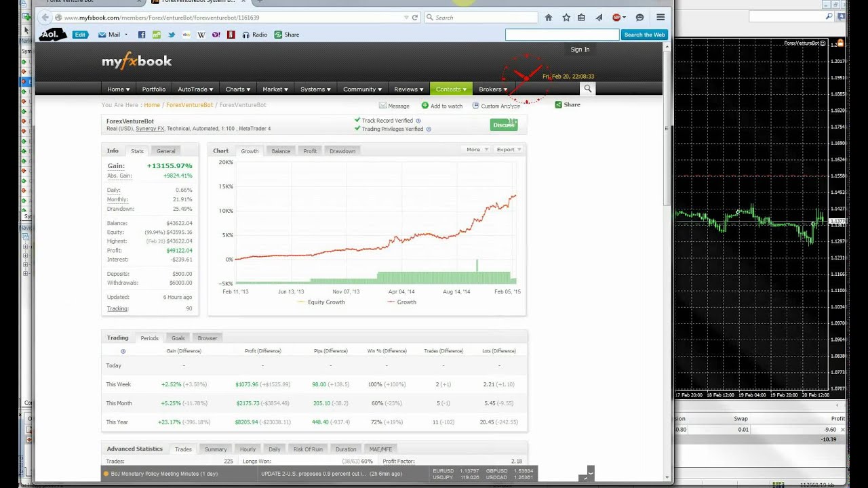Open the Portfolio menu item
868x488 pixels.
pos(154,89)
